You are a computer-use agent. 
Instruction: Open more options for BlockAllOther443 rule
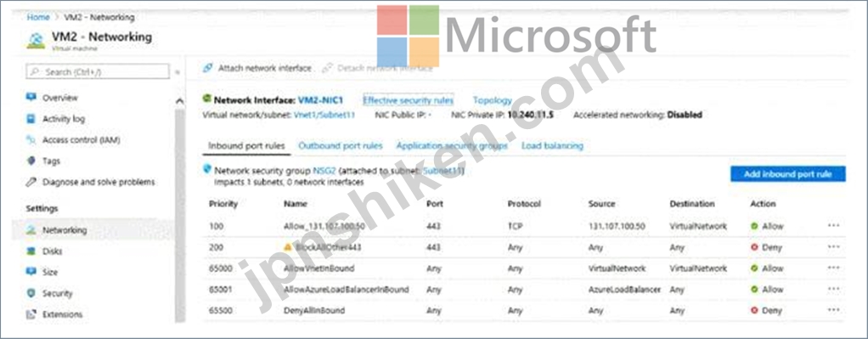(x=833, y=247)
